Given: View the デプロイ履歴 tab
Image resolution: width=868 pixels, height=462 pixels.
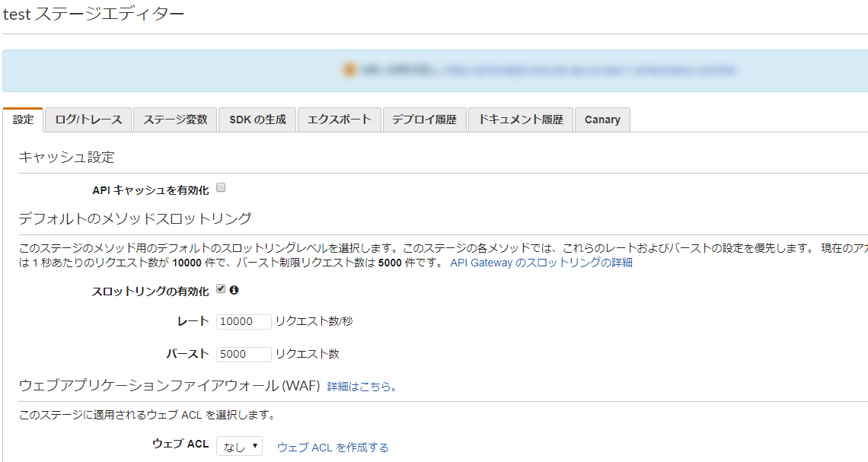Looking at the screenshot, I should 425,119.
